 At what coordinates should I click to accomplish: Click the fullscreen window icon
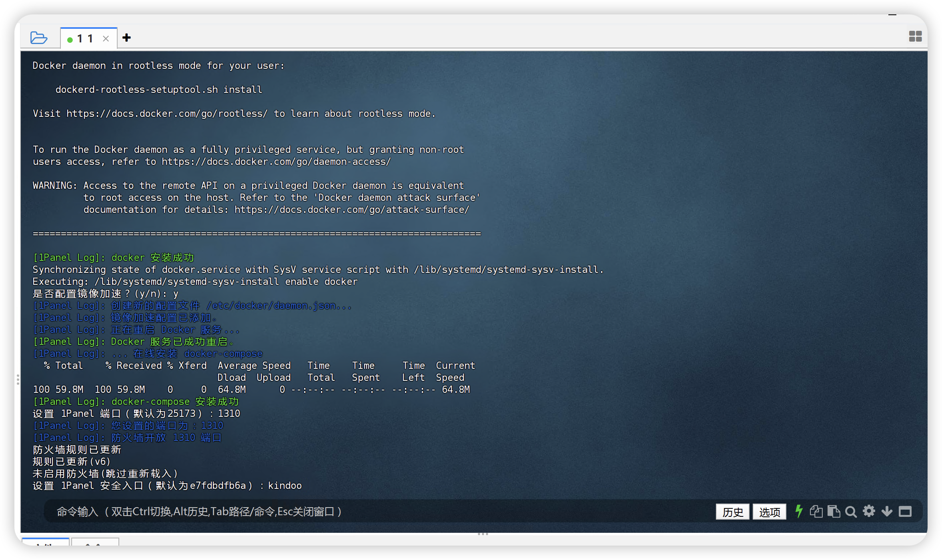point(905,512)
